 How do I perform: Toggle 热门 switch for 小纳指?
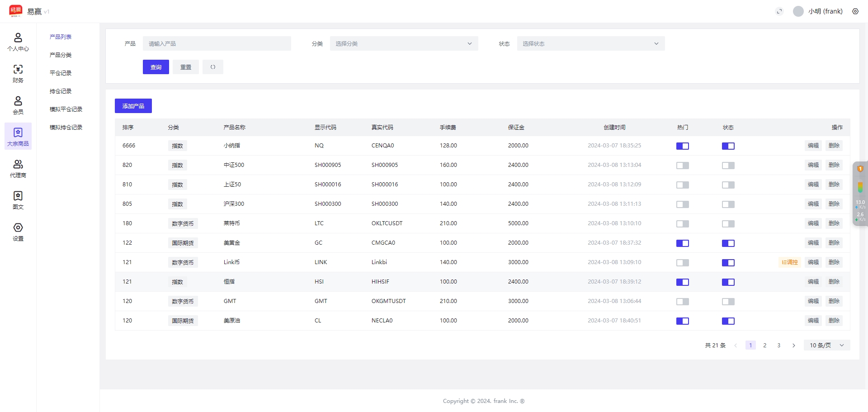click(x=683, y=146)
